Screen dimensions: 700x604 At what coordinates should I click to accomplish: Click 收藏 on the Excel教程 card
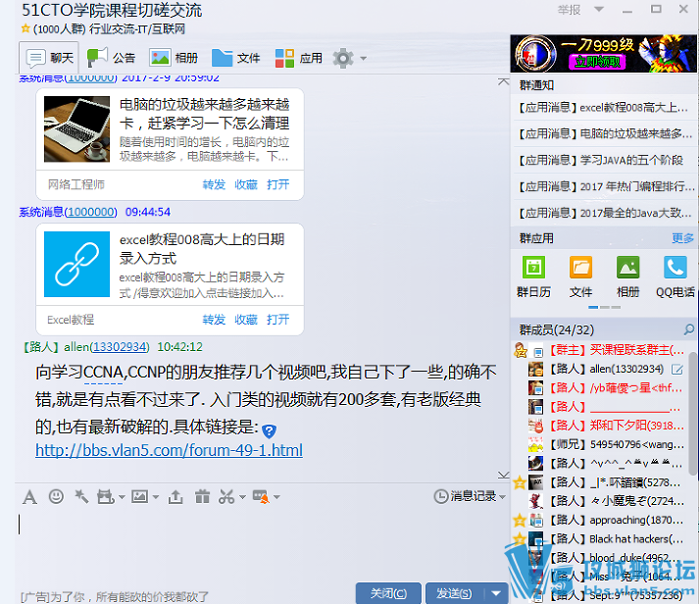[246, 320]
